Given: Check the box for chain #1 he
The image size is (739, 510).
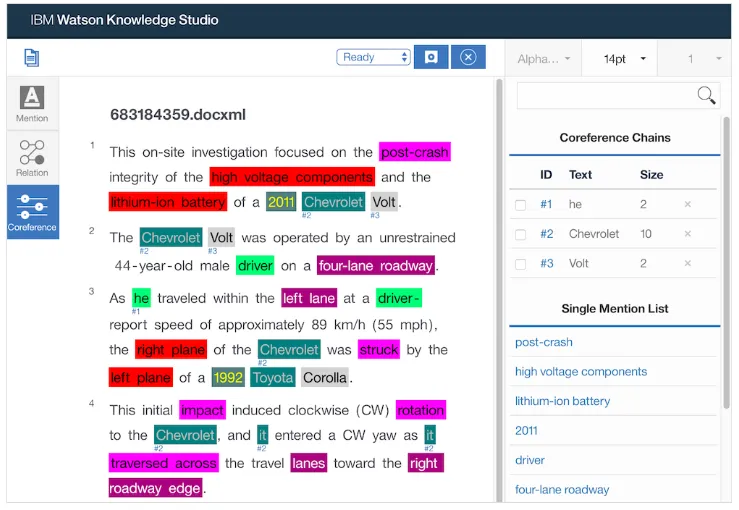Looking at the screenshot, I should [x=520, y=205].
